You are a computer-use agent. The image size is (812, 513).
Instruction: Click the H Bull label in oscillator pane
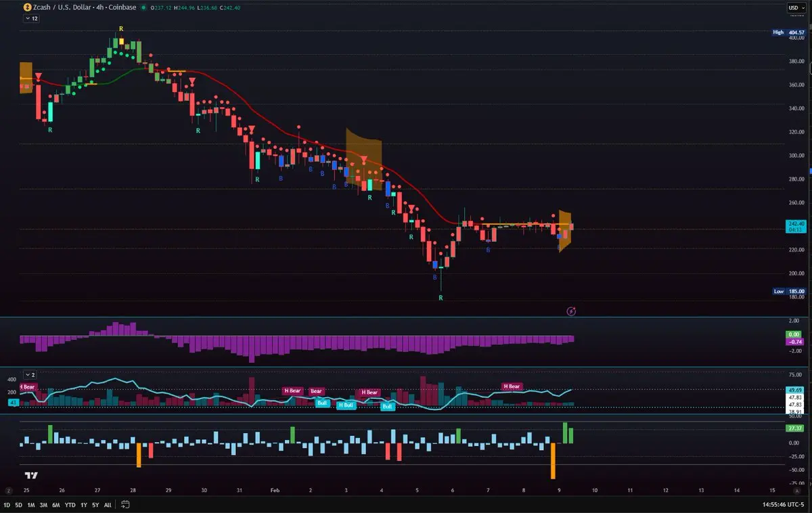tap(346, 405)
